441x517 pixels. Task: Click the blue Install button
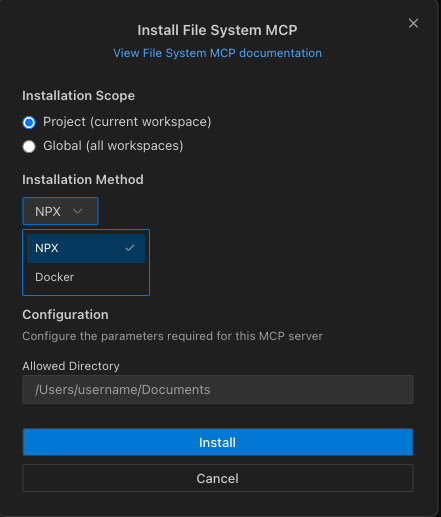tap(218, 442)
